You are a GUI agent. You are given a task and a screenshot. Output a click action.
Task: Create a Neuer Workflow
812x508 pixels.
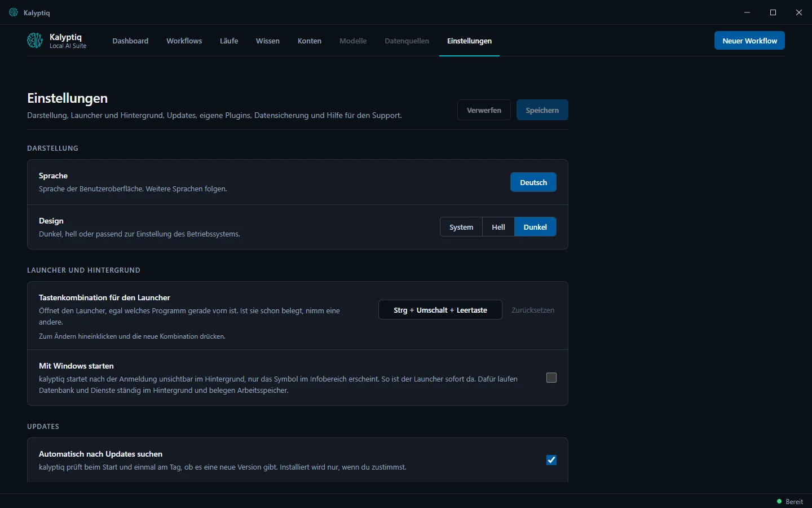click(x=749, y=41)
